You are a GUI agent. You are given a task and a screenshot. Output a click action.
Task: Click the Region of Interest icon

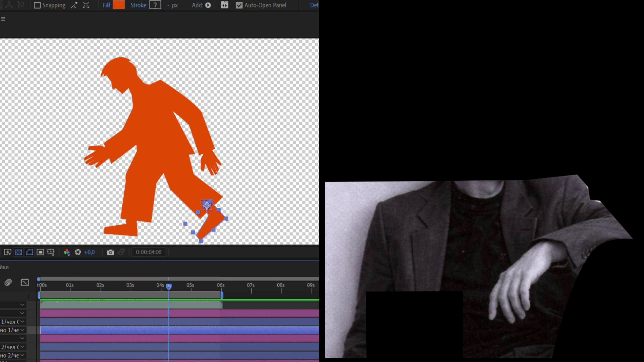click(40, 252)
